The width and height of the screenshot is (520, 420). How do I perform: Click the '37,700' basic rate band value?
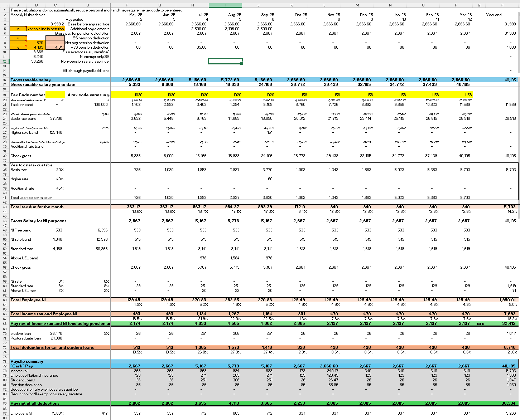pyautogui.click(x=56, y=118)
